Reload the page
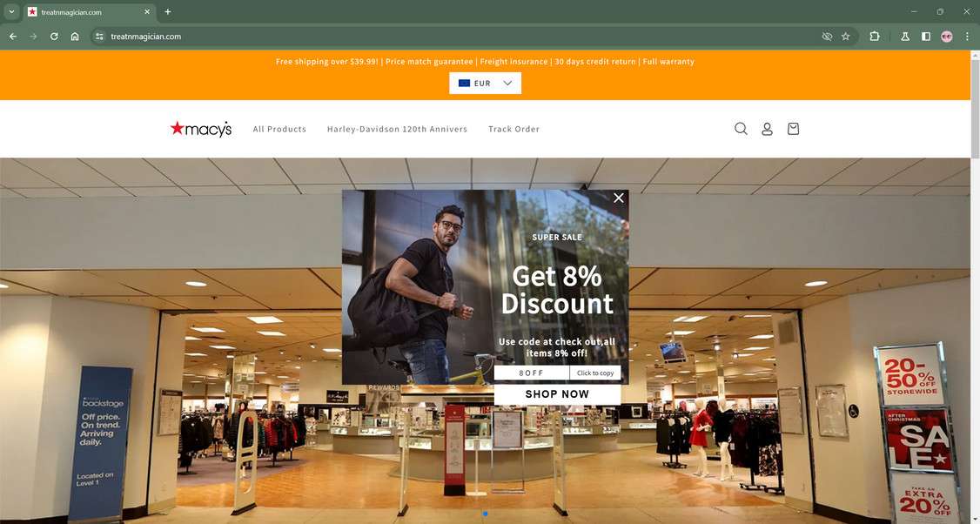The image size is (980, 524). [54, 37]
